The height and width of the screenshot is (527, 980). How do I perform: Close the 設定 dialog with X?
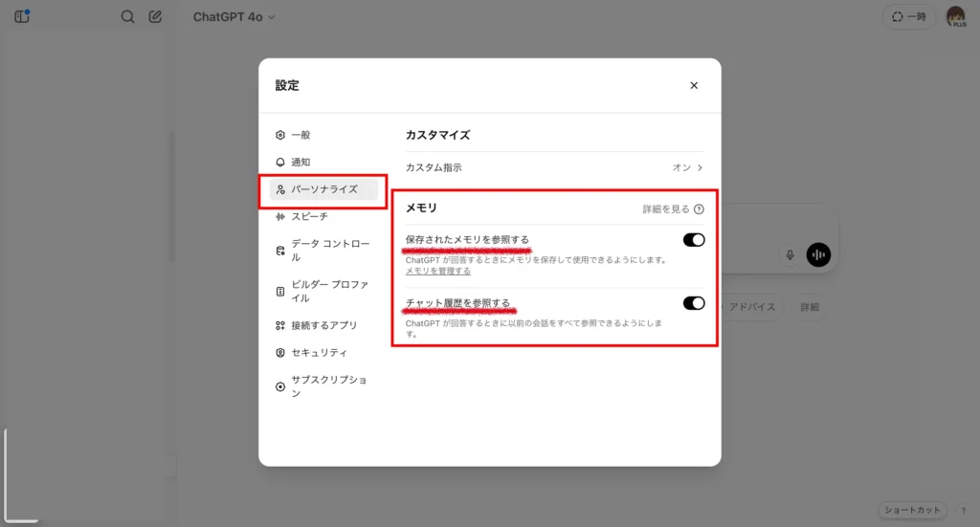click(x=694, y=85)
